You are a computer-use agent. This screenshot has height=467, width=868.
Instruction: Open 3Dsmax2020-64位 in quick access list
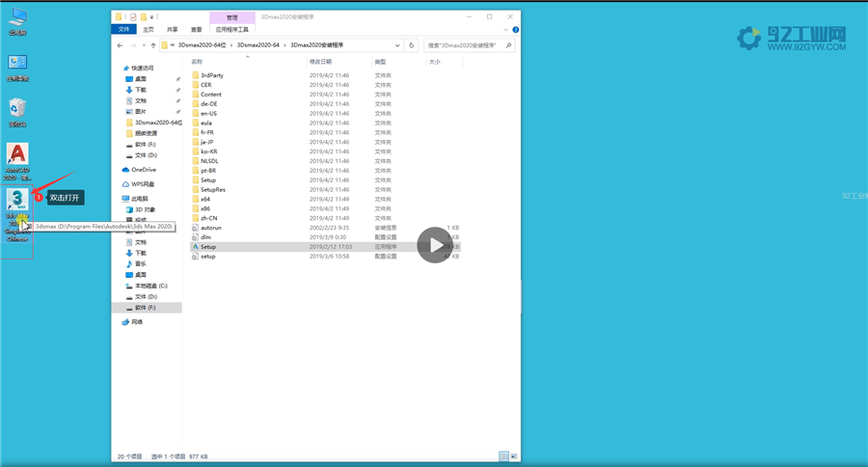click(154, 123)
